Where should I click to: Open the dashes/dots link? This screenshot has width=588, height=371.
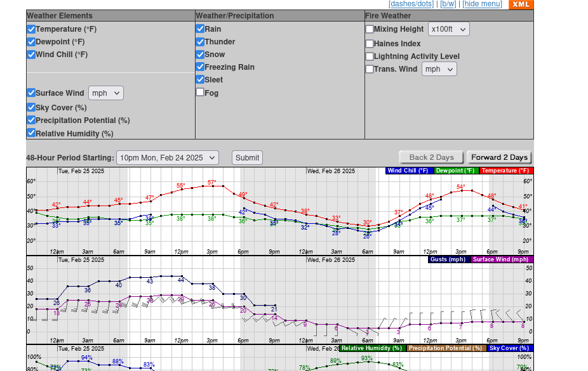[x=411, y=4]
